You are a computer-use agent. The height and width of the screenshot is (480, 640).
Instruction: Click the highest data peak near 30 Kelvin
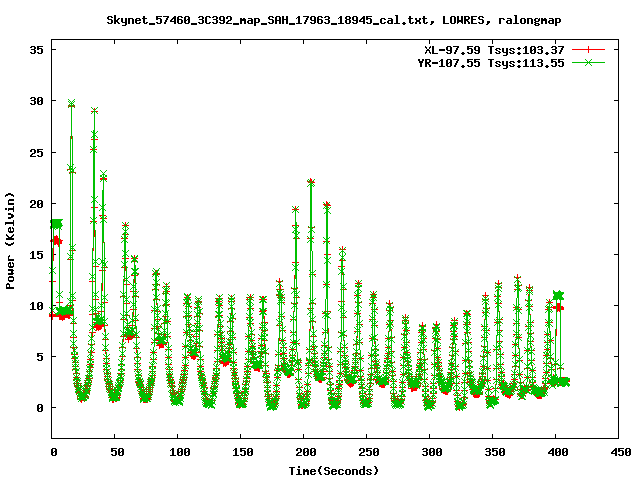[x=71, y=103]
